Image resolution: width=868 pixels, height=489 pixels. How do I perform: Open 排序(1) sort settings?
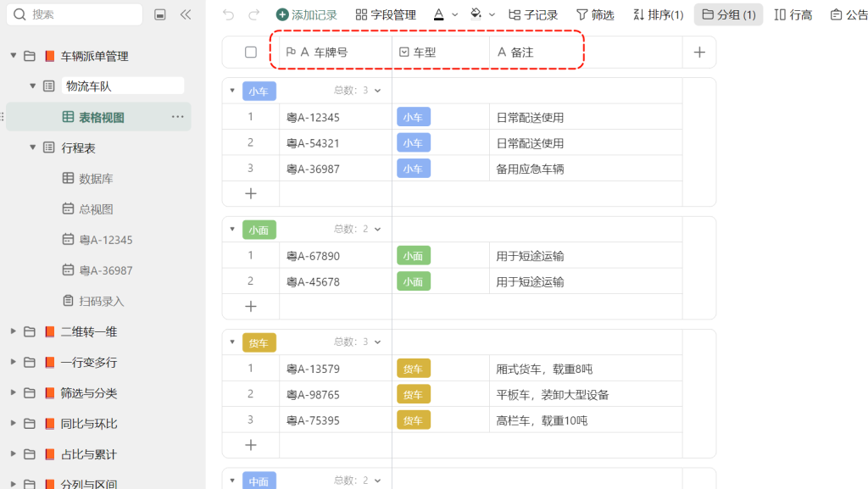coord(658,14)
